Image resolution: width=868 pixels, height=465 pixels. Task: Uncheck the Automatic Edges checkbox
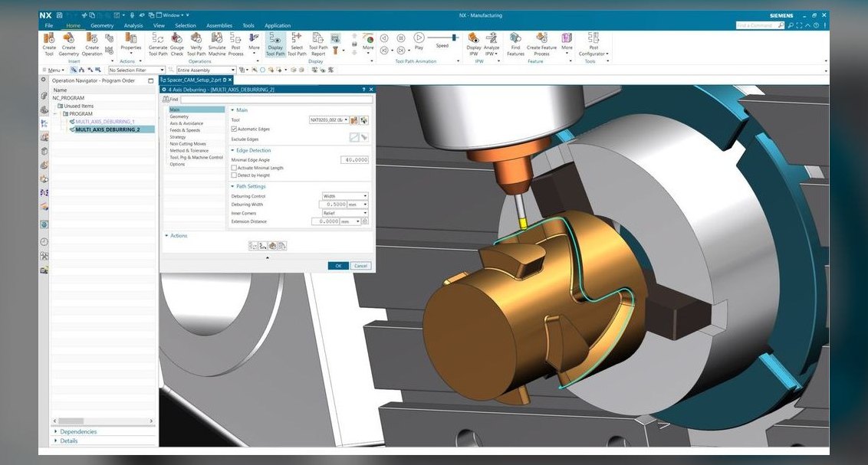[234, 129]
